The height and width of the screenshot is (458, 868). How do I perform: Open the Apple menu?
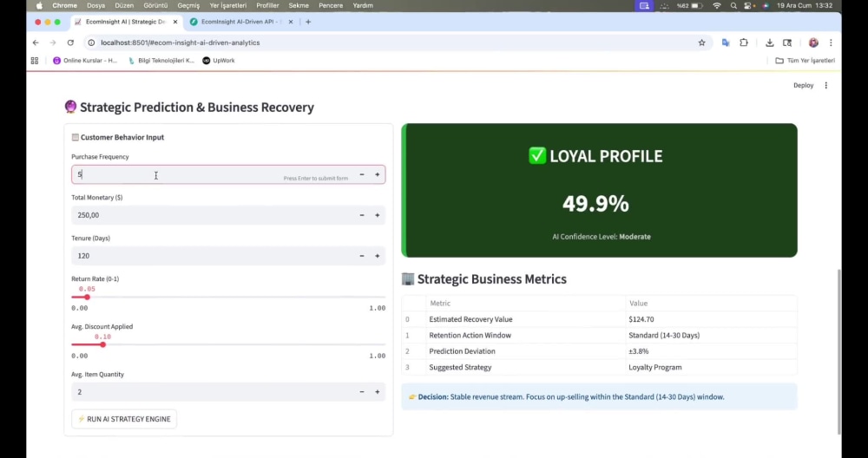(39, 5)
